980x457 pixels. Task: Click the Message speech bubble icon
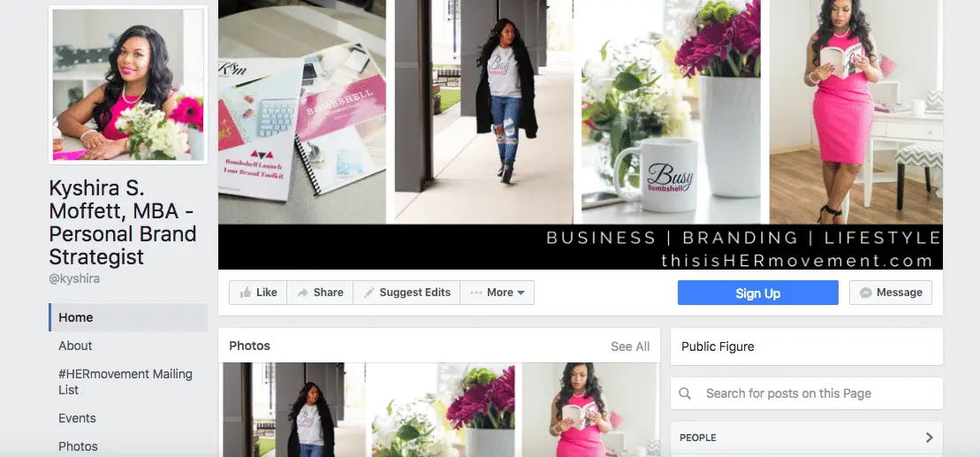(866, 293)
